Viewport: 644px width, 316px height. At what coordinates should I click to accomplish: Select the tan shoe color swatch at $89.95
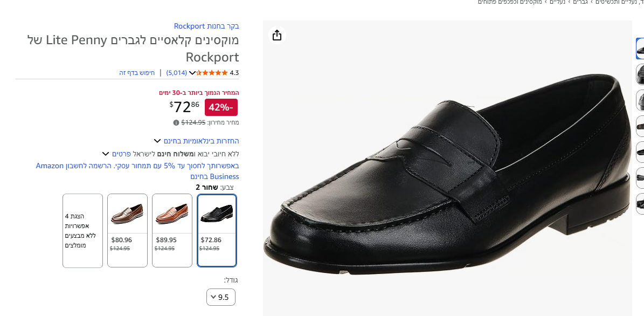[172, 230]
